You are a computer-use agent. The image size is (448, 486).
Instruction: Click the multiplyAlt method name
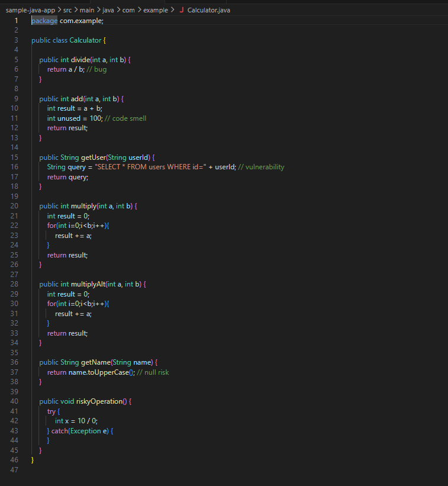[88, 284]
